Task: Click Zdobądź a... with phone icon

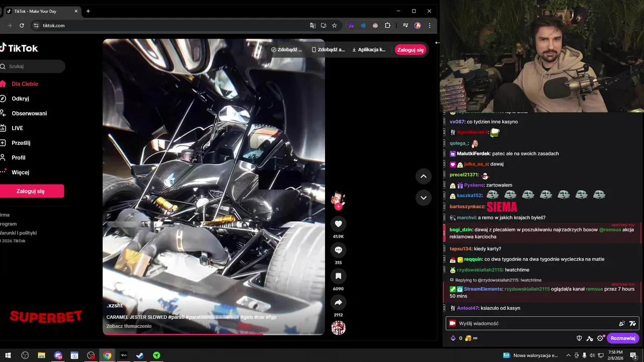Action: [328, 50]
